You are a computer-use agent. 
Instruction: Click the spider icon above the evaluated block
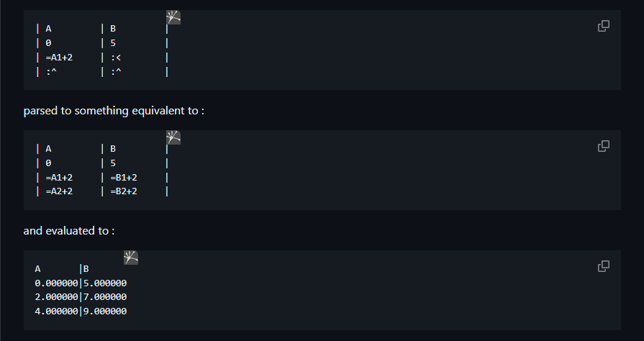131,258
